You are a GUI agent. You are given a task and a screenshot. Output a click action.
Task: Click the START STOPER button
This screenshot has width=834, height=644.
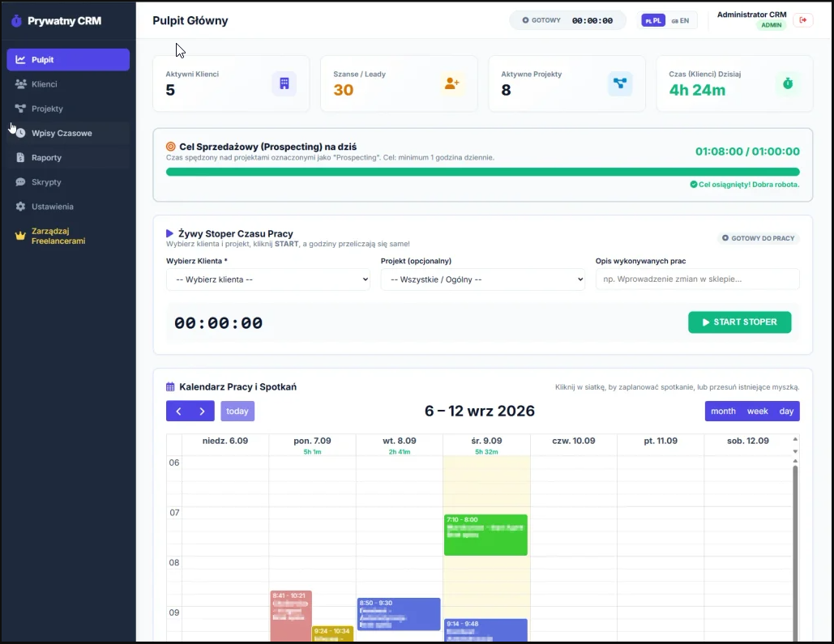tap(739, 322)
